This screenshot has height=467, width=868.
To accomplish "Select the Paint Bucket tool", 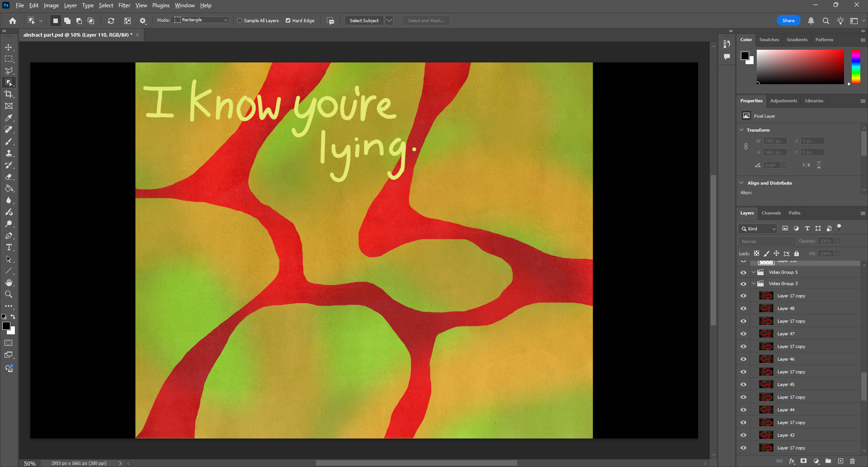I will 9,188.
